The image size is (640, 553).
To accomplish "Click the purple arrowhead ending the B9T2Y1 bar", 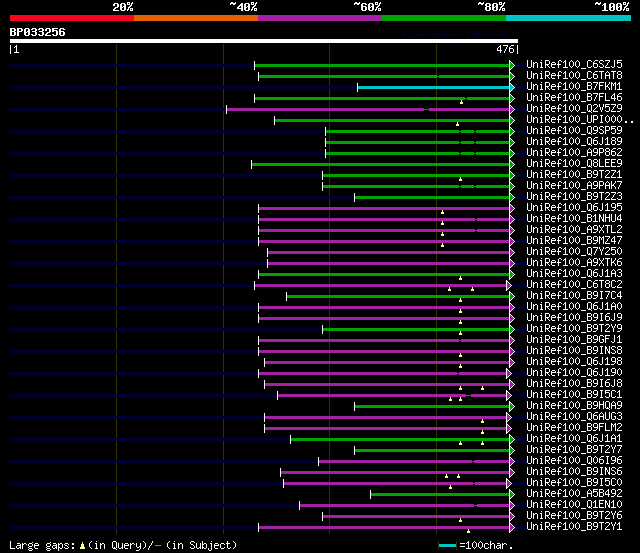I will pyautogui.click(x=512, y=527).
